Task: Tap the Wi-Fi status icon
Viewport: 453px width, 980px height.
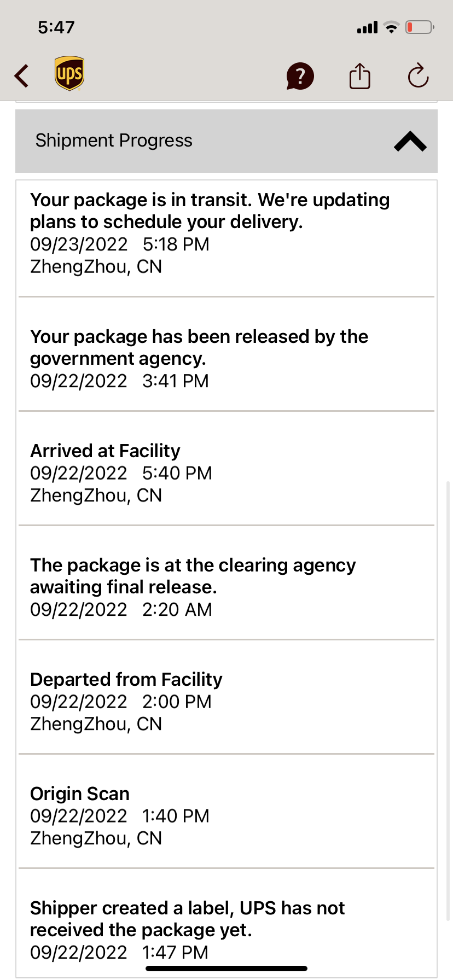Action: tap(391, 27)
